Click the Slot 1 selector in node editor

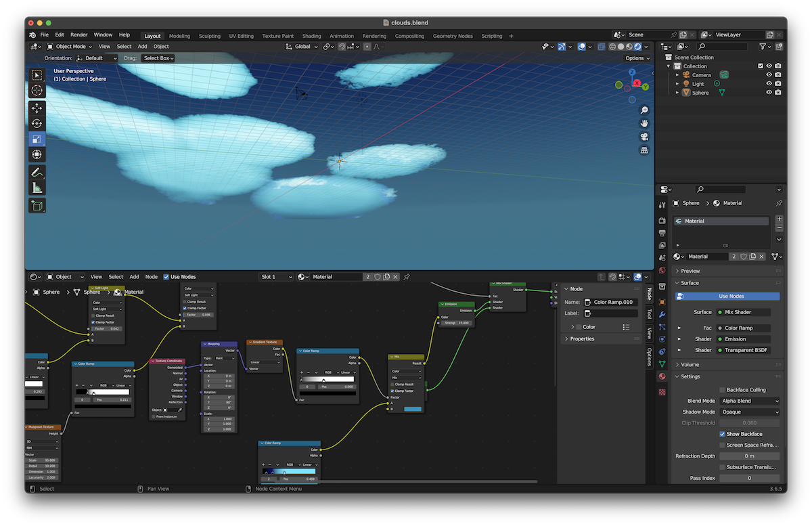[x=277, y=277]
